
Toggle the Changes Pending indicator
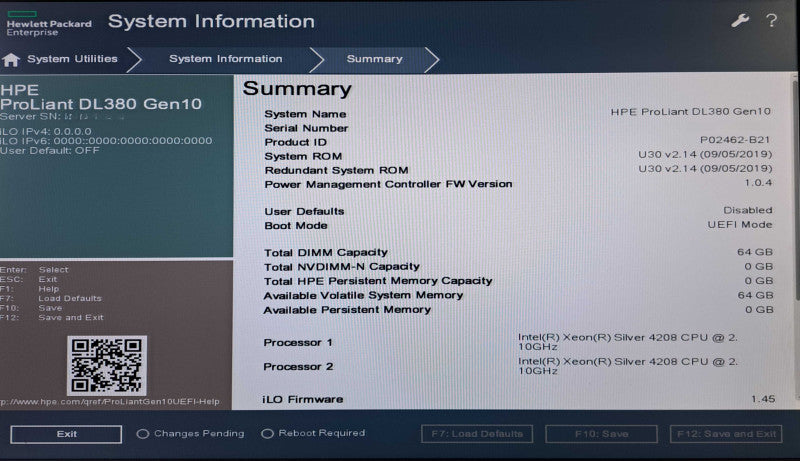(143, 433)
